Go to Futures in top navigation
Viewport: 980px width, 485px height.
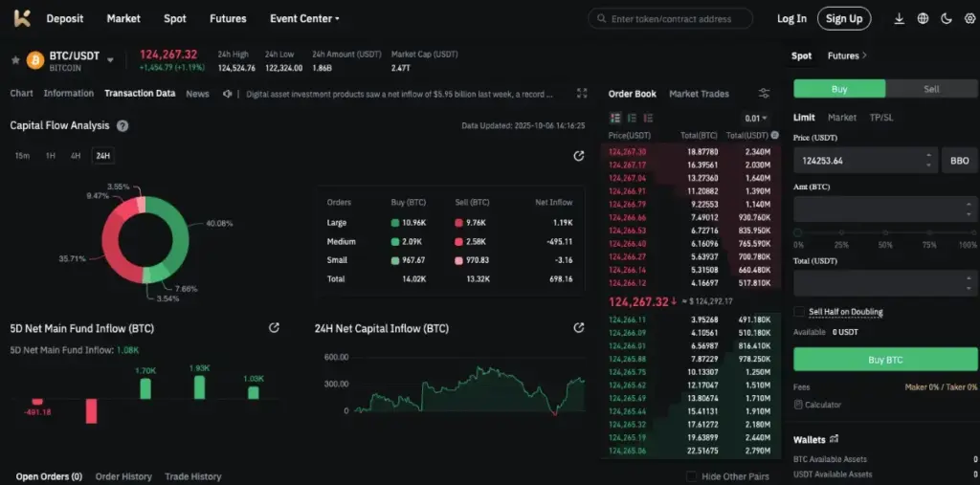point(228,19)
